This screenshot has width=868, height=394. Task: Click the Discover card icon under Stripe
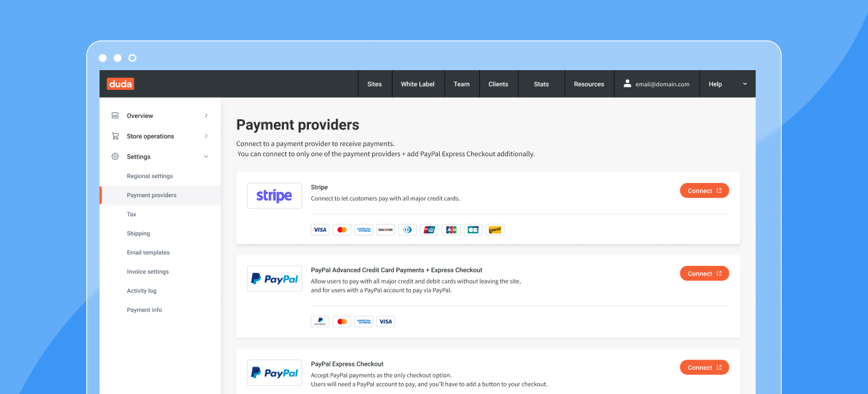click(385, 230)
